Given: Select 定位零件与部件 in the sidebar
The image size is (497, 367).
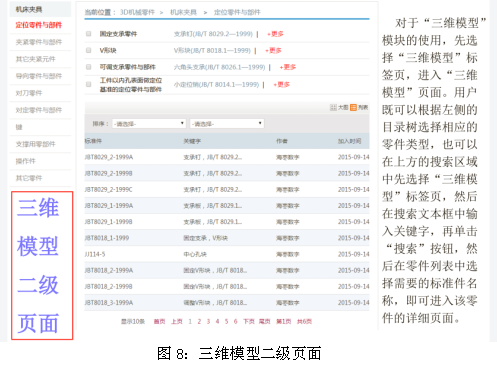Looking at the screenshot, I should [x=38, y=25].
